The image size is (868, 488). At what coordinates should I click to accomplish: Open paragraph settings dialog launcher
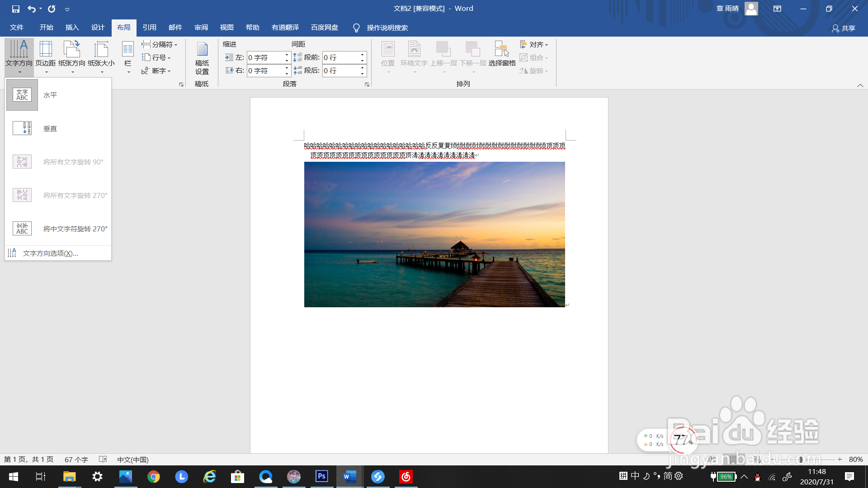(x=367, y=84)
